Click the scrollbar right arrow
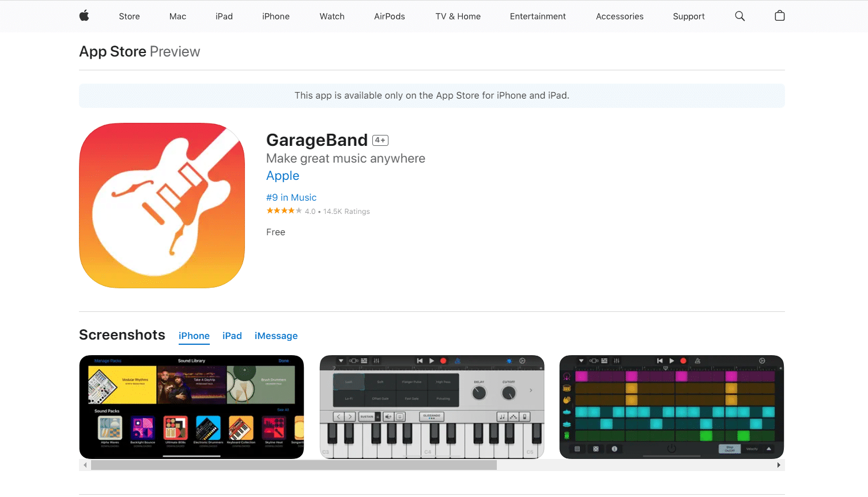 779,465
